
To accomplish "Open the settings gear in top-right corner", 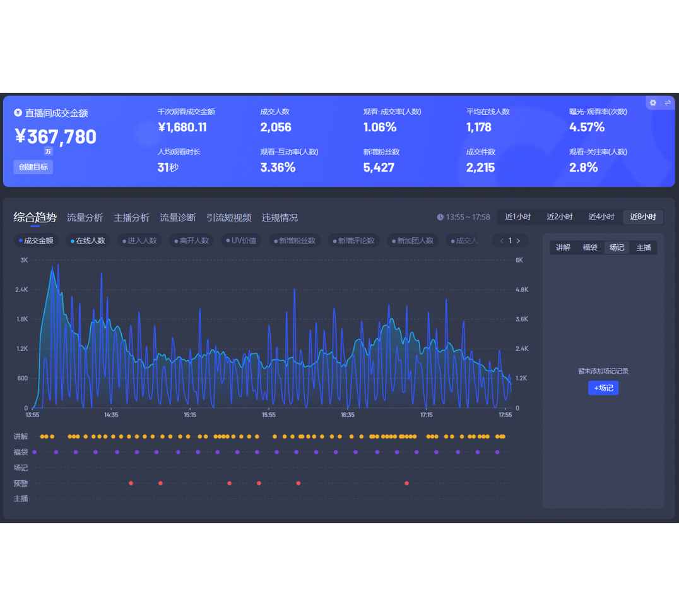I will pyautogui.click(x=653, y=103).
